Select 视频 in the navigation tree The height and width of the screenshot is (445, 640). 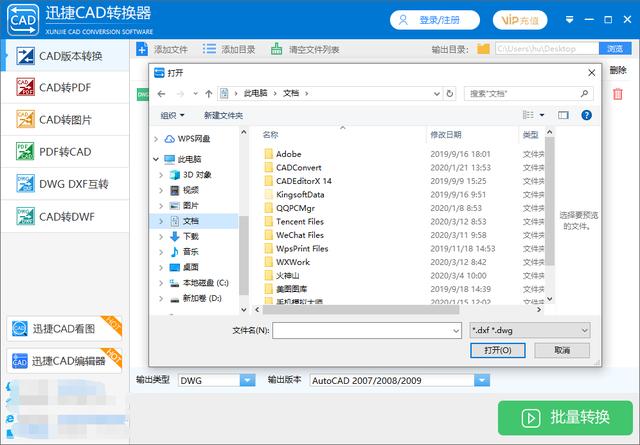(191, 190)
